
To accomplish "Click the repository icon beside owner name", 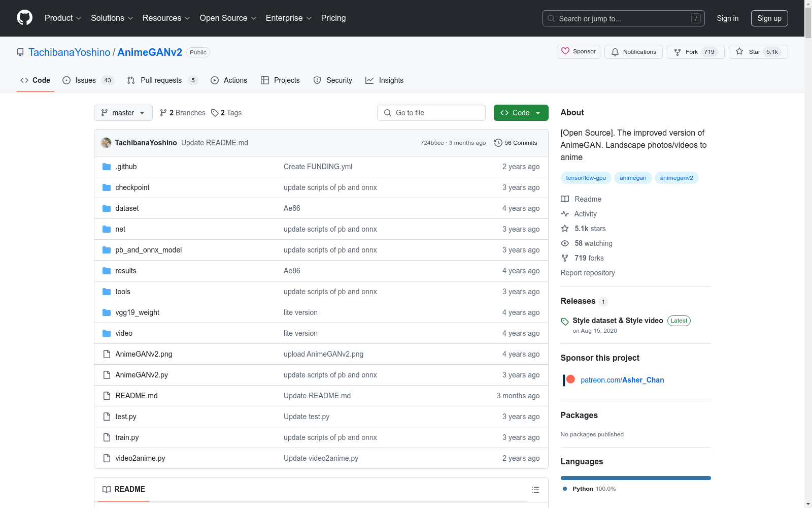I will tap(20, 52).
